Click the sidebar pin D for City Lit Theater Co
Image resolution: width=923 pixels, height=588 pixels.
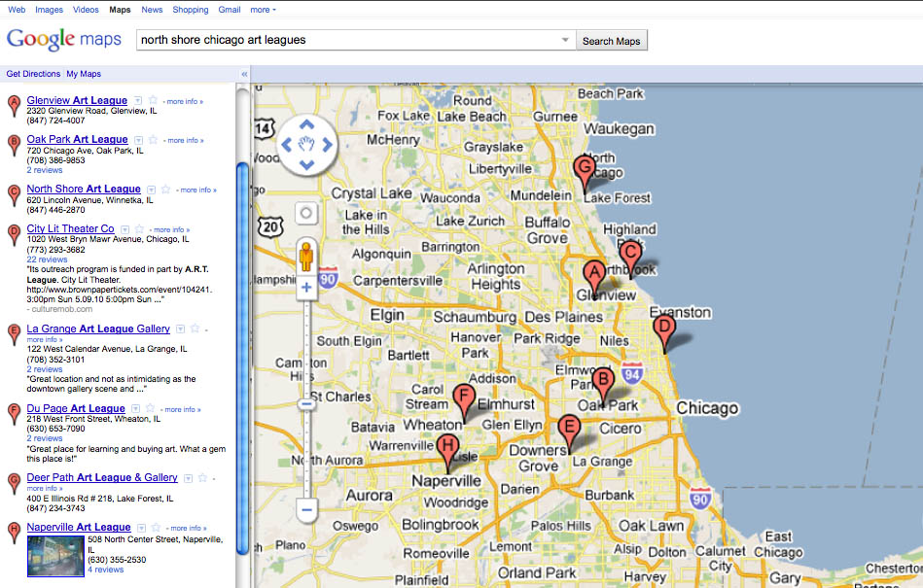pos(15,234)
